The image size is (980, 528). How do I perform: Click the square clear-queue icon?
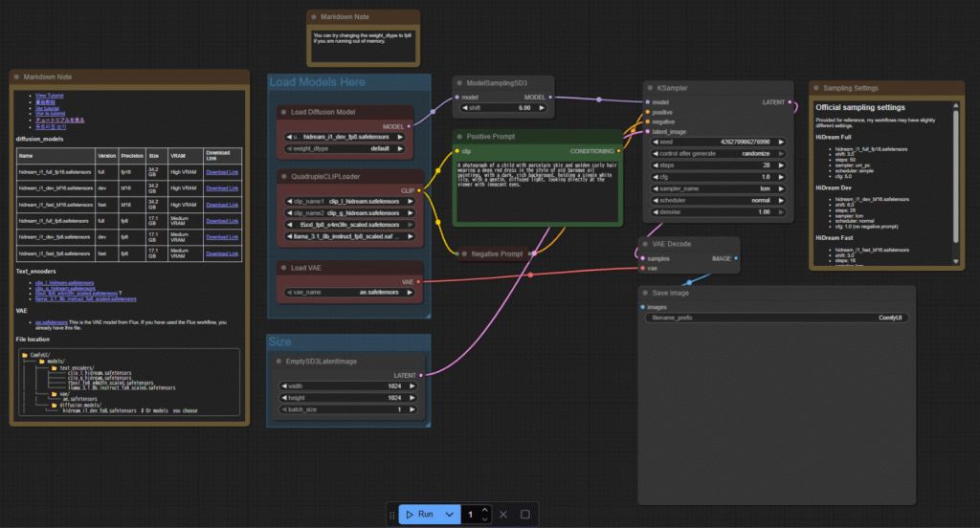[x=525, y=515]
